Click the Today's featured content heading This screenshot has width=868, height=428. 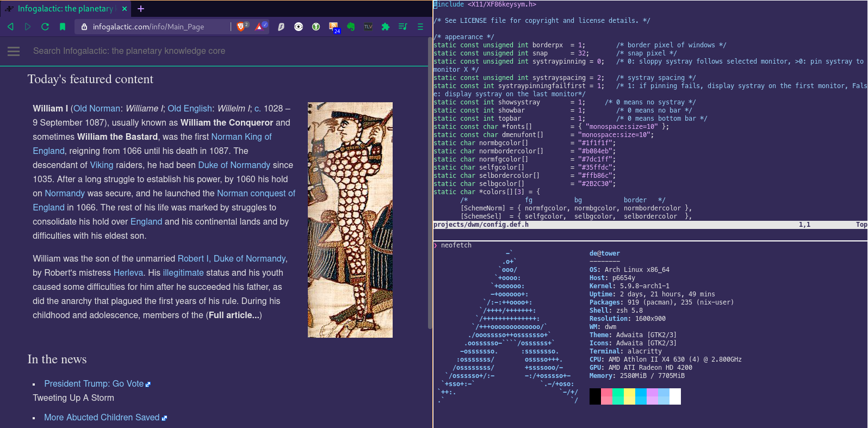coord(90,79)
